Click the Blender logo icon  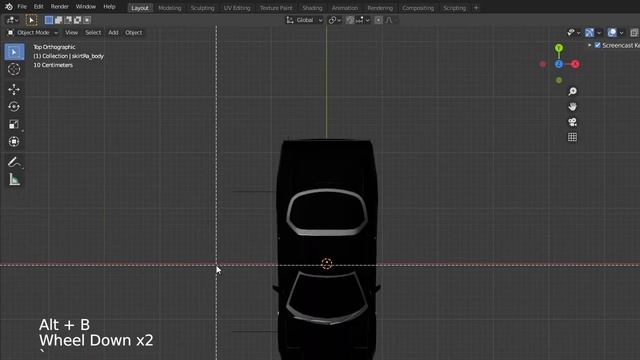pyautogui.click(x=9, y=7)
